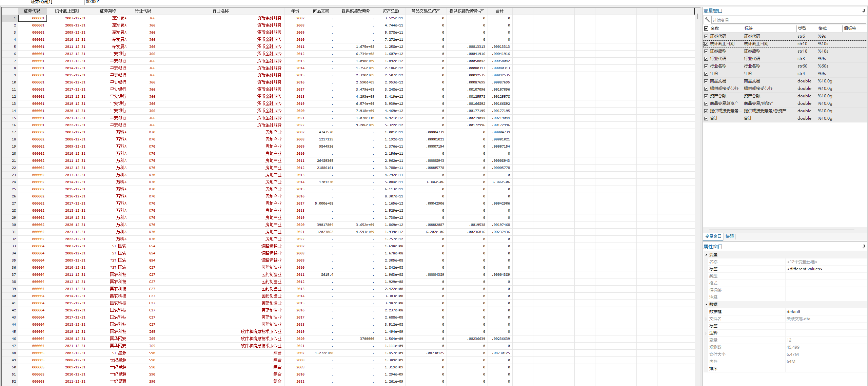Screen dimensions: 868x386
Task: Expand the 文件名 property row
Action: pyautogui.click(x=706, y=319)
